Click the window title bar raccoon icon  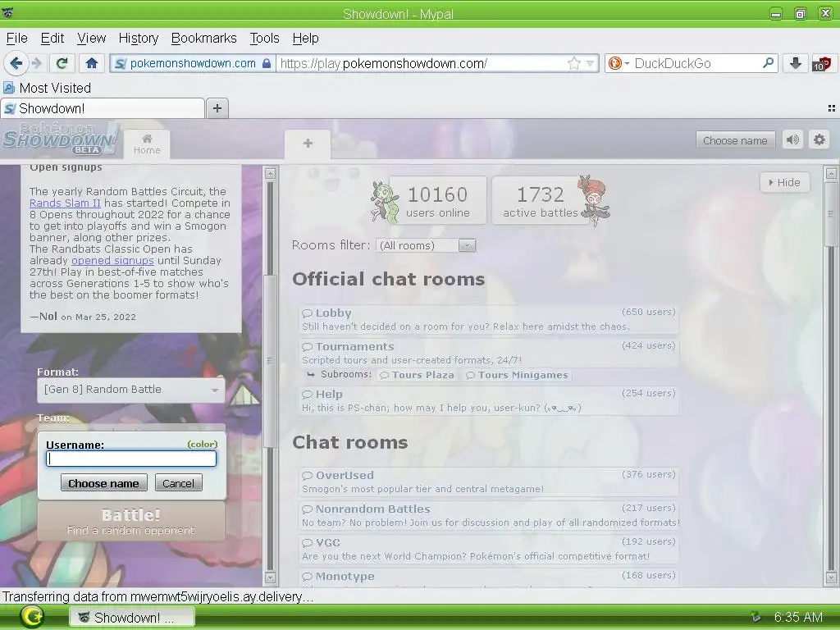coord(8,12)
